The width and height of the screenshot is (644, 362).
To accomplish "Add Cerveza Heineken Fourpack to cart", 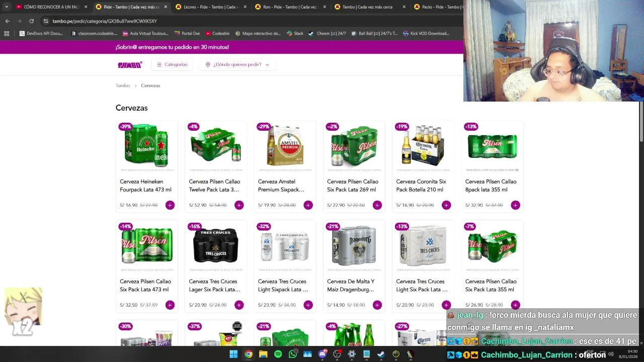I will click(170, 205).
